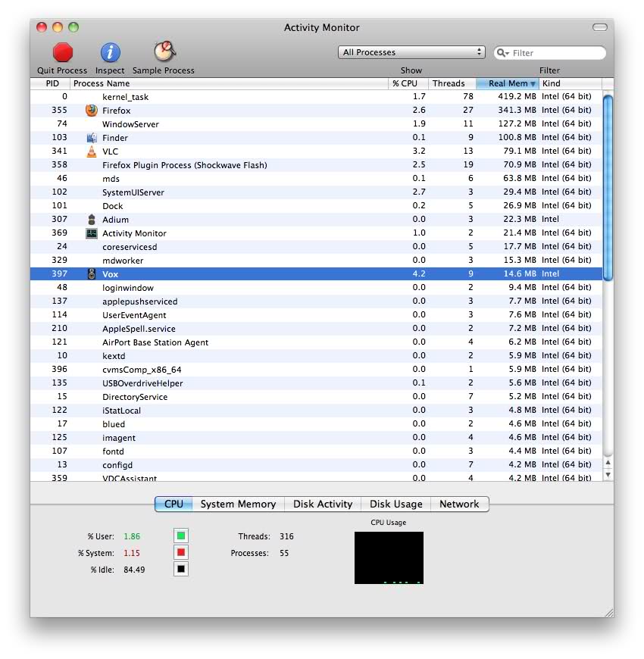Click the Threads count 316 value
Viewport: 644px width, 659px height.
coord(286,536)
